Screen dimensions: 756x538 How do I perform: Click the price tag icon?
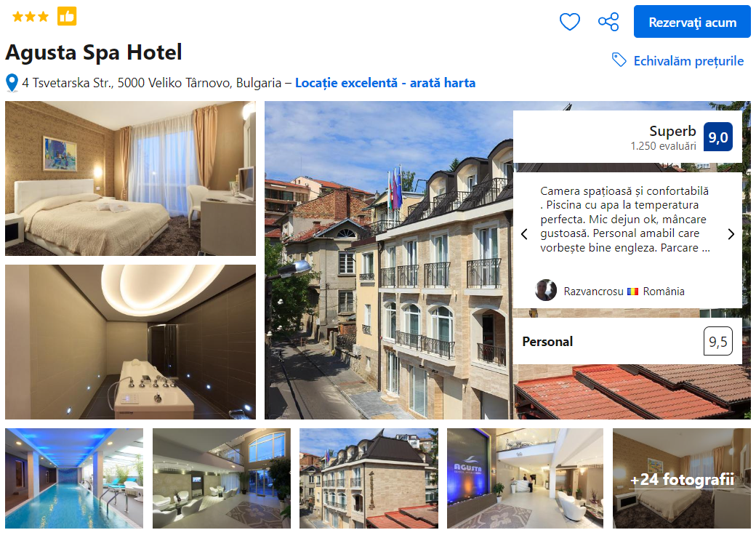pos(619,60)
